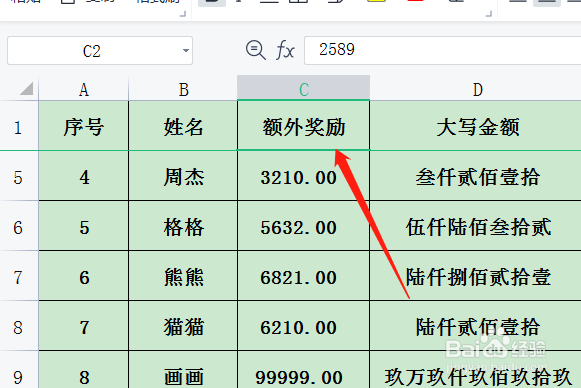
Task: Select column B header
Action: click(183, 89)
